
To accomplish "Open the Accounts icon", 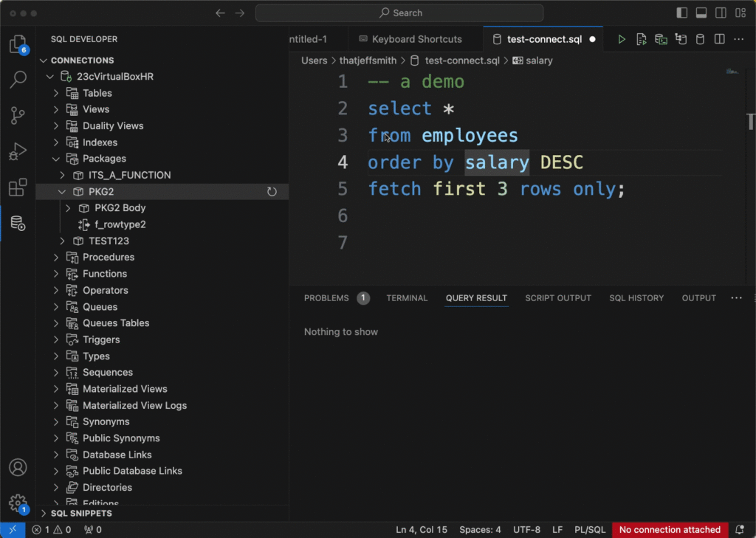I will click(18, 468).
